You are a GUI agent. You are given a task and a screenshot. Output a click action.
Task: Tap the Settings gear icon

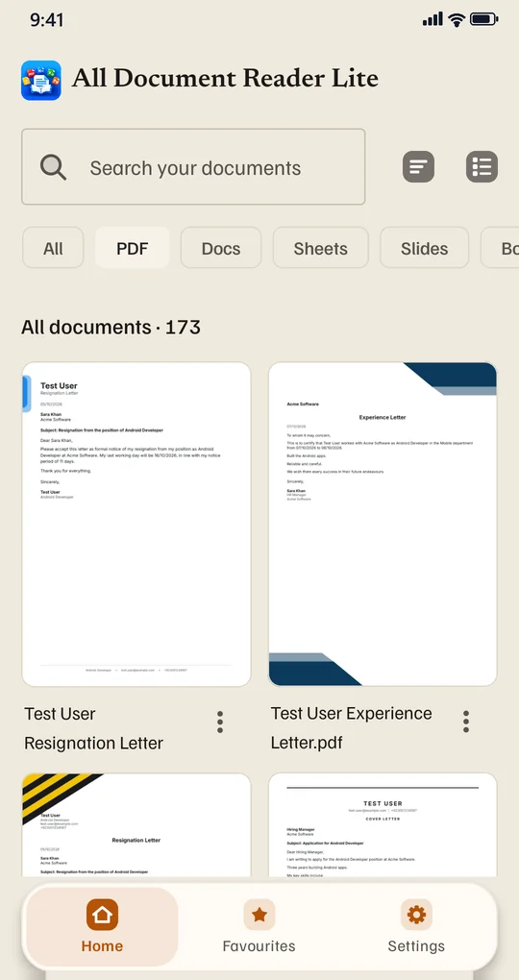click(x=416, y=915)
